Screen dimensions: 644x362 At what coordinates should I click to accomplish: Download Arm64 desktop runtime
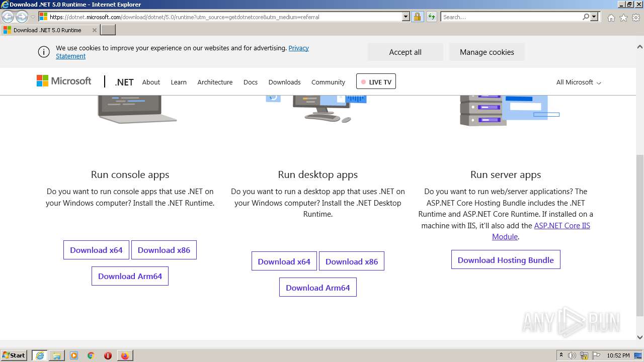pyautogui.click(x=318, y=288)
